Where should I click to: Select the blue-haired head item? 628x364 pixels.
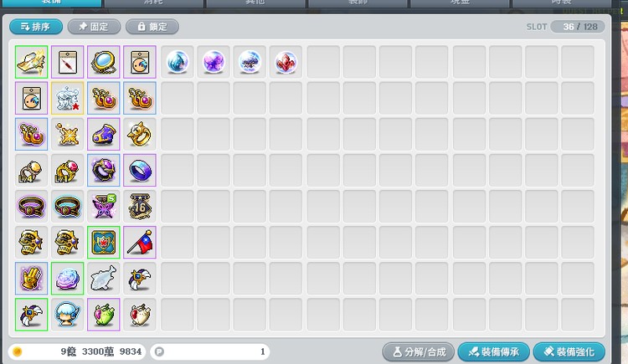(67, 315)
